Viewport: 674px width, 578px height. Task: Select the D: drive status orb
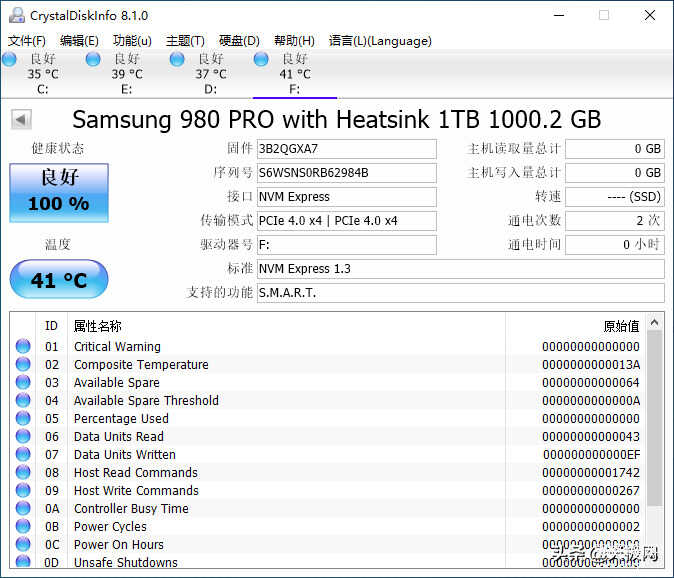pyautogui.click(x=177, y=60)
